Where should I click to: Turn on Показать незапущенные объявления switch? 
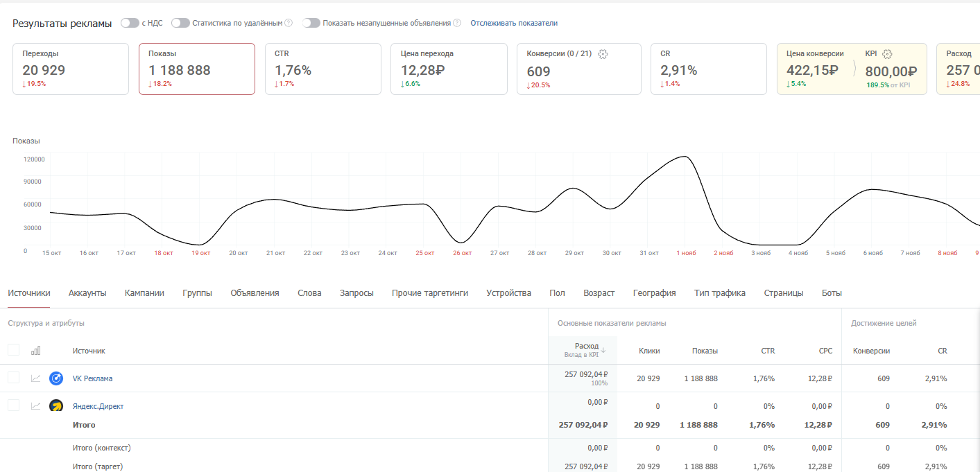[311, 23]
